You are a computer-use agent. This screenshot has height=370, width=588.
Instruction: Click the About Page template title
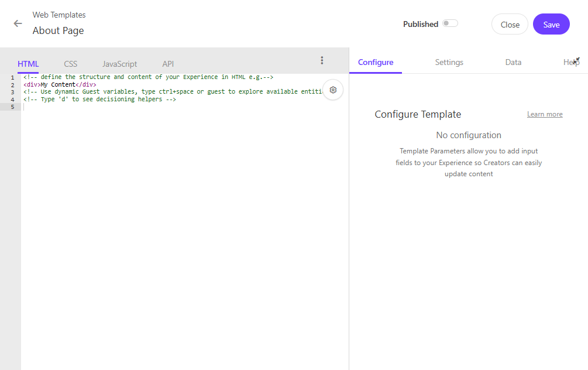tap(58, 30)
